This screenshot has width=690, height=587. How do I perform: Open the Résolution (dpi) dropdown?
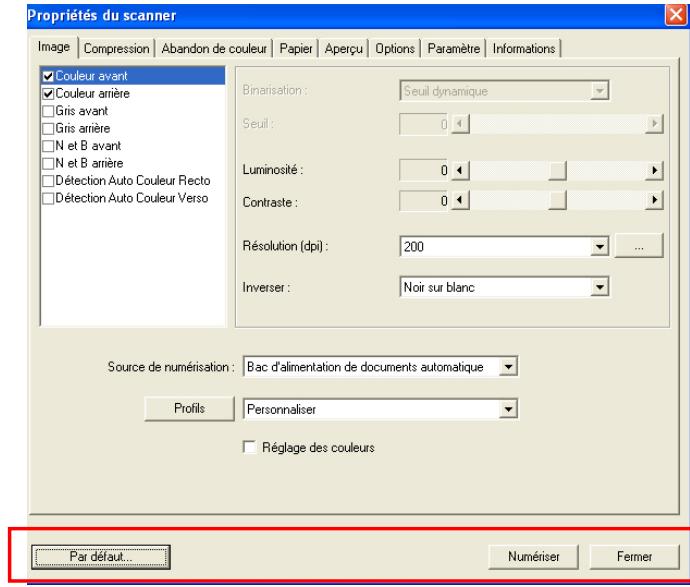point(599,246)
